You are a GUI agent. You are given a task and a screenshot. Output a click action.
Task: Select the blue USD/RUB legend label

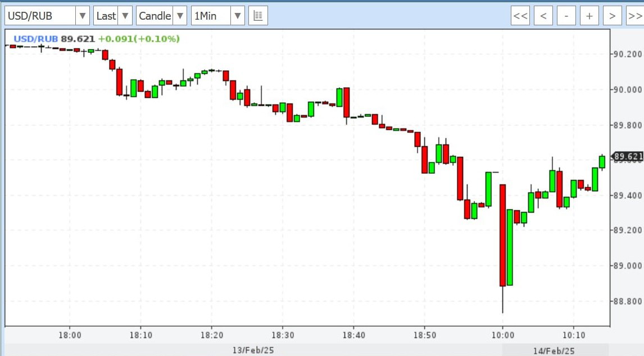click(36, 39)
